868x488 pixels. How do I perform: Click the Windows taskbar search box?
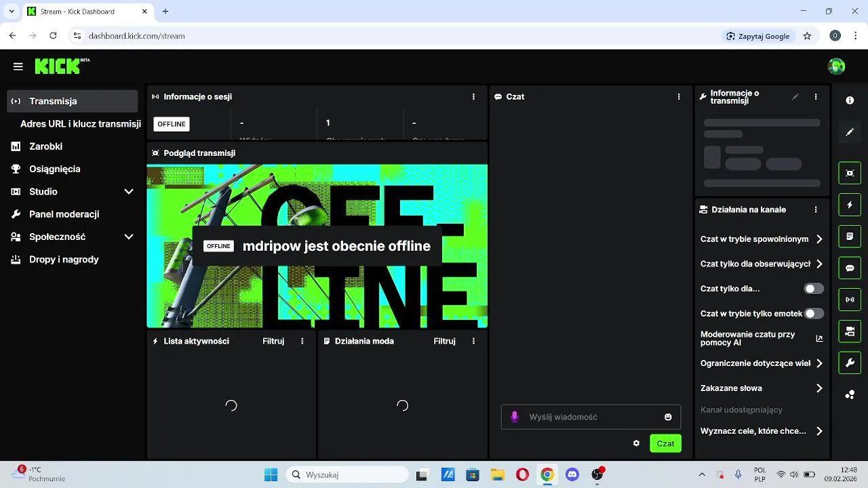click(x=347, y=474)
